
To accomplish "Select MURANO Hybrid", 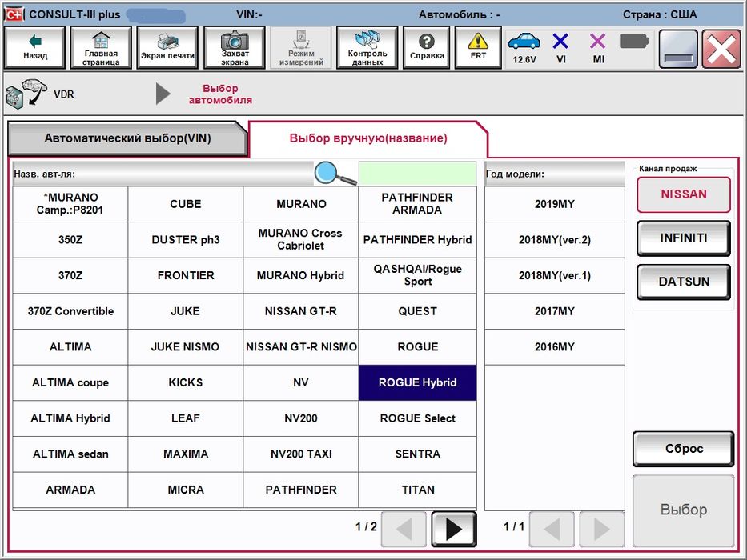I will 300,275.
